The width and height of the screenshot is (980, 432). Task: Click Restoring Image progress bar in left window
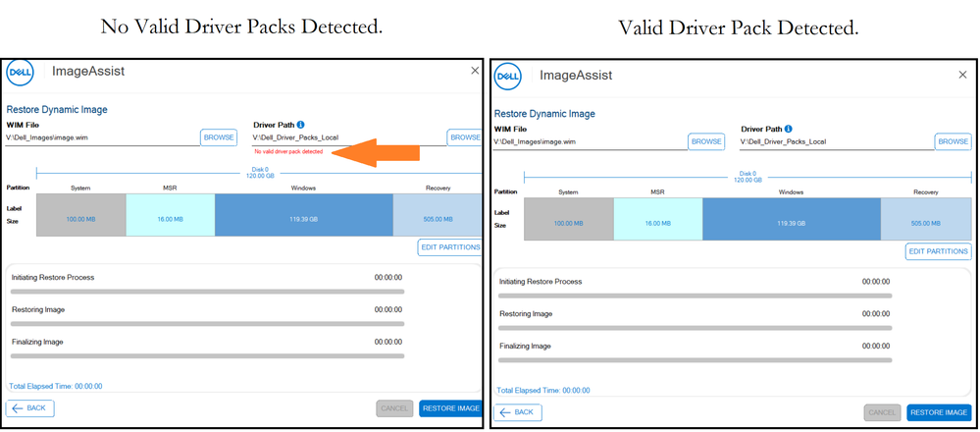(x=208, y=324)
